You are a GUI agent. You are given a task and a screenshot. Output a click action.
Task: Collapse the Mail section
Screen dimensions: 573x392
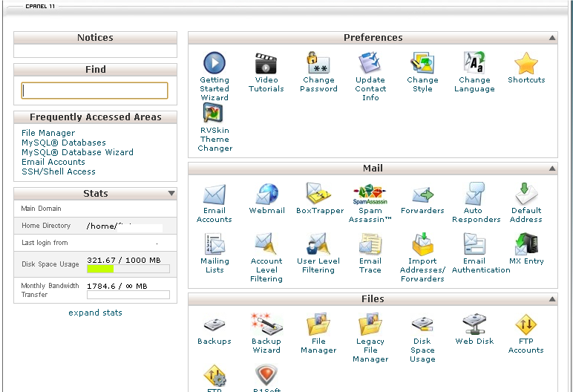point(551,169)
